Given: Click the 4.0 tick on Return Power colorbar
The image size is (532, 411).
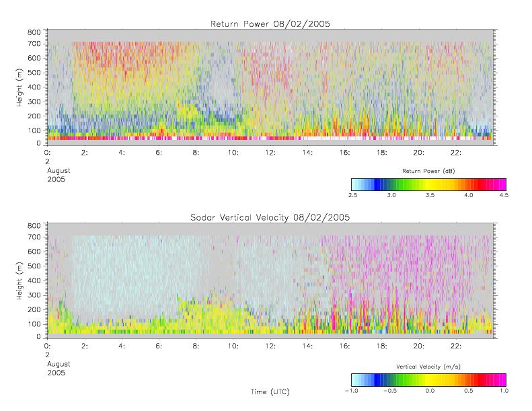Looking at the screenshot, I should click(469, 195).
